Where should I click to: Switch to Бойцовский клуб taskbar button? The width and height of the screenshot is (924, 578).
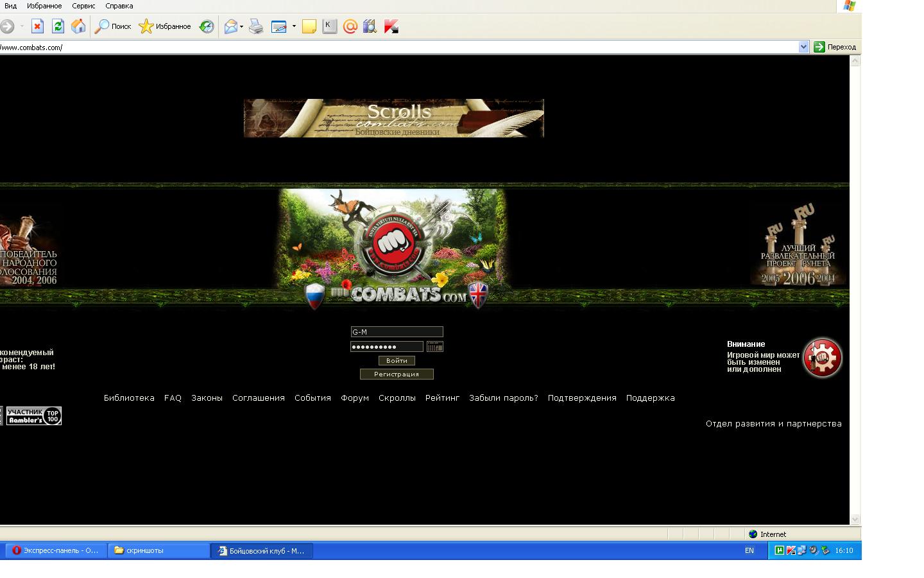[x=262, y=550]
